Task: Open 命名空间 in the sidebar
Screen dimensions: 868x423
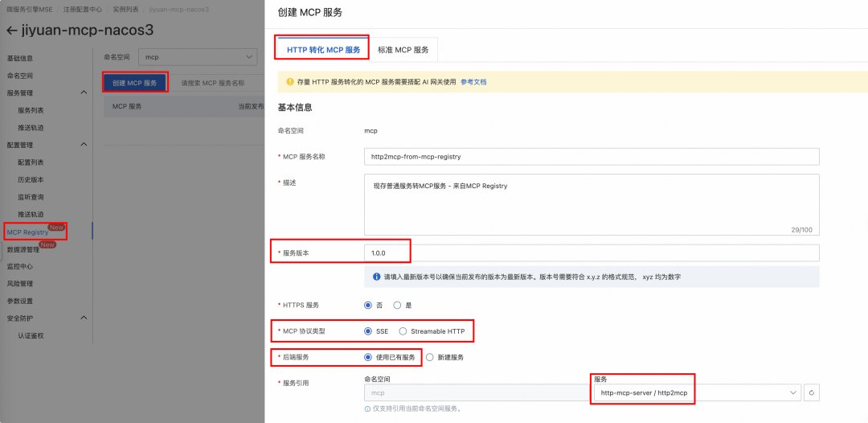Action: [x=20, y=76]
